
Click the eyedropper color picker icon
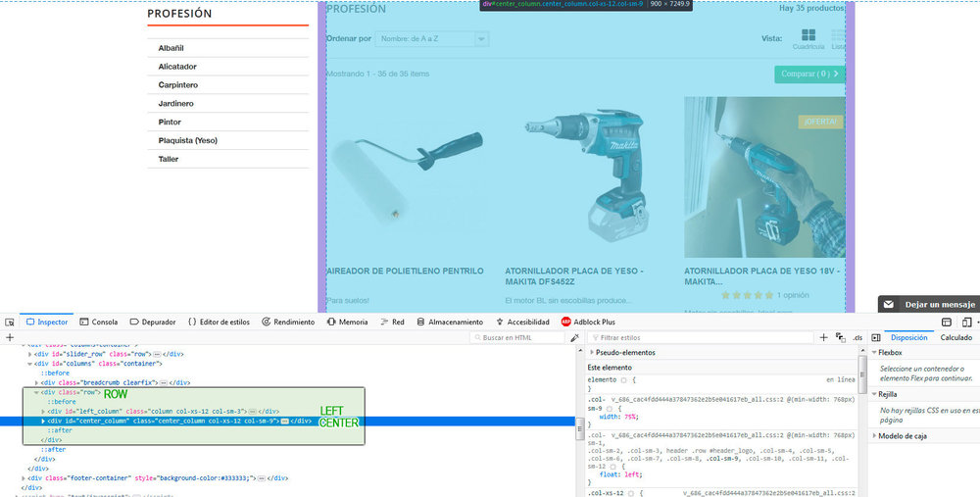point(574,337)
